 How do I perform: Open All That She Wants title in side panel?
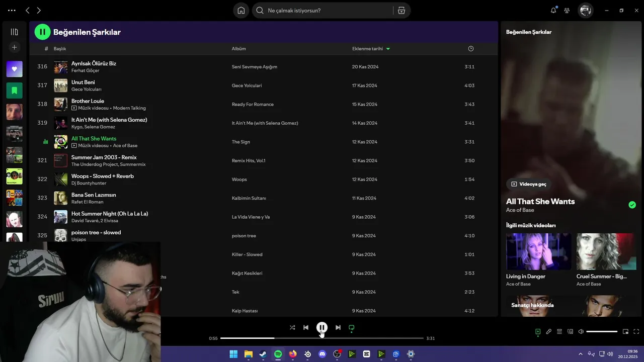coord(540,201)
